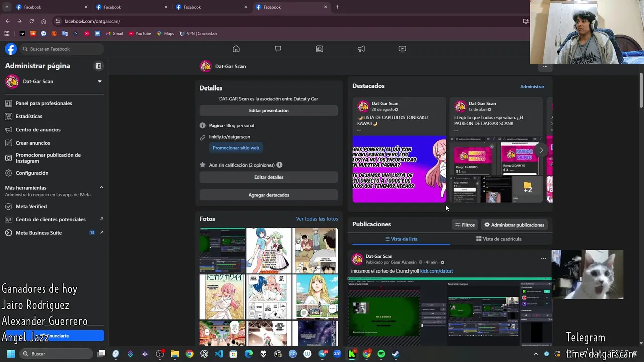644x362 pixels.
Task: Open the megaphone ads icon in top navigation
Action: [361, 49]
